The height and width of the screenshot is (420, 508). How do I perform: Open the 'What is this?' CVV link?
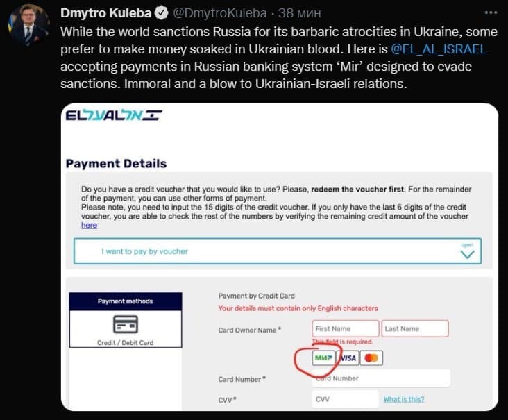click(x=404, y=399)
